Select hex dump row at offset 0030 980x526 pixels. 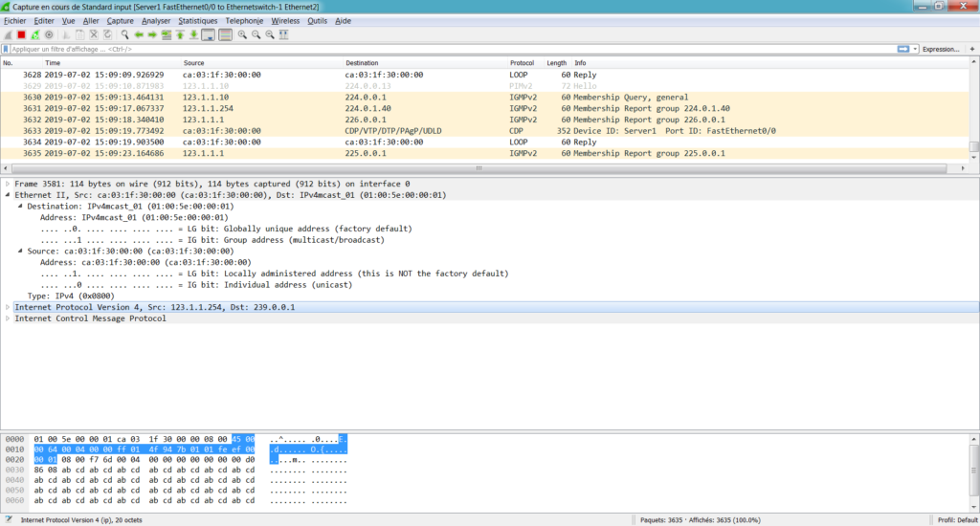[176, 470]
